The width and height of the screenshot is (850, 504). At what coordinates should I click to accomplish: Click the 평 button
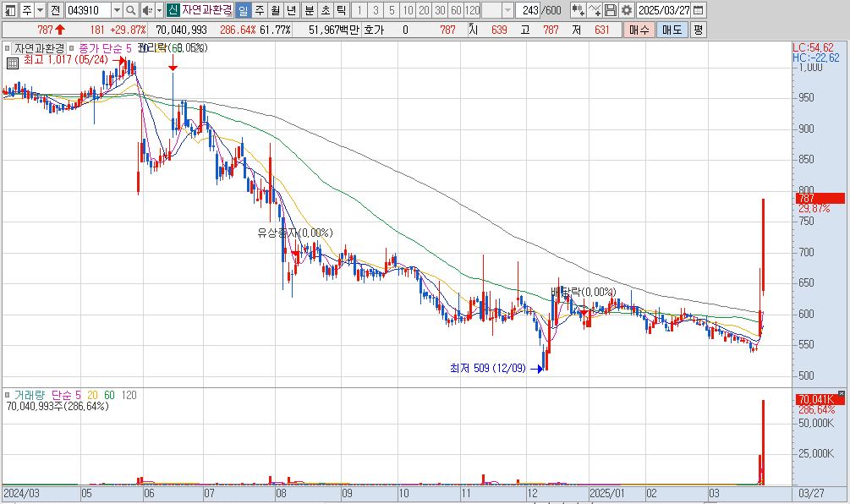pyautogui.click(x=699, y=30)
